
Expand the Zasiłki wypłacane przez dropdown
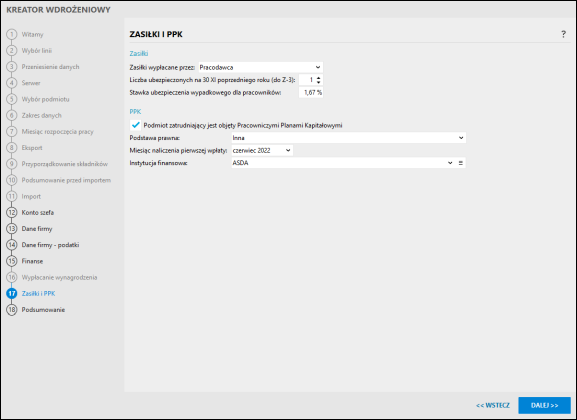pyautogui.click(x=261, y=67)
